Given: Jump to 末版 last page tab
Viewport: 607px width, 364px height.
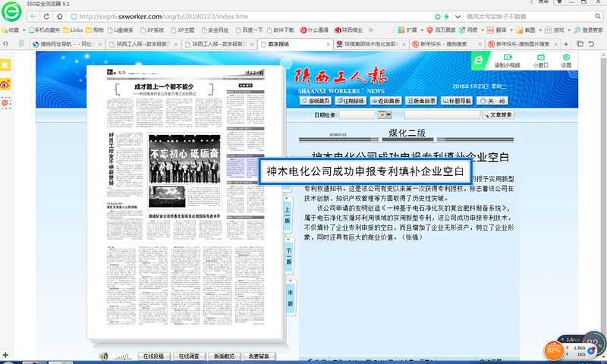Looking at the screenshot, I should point(291,297).
